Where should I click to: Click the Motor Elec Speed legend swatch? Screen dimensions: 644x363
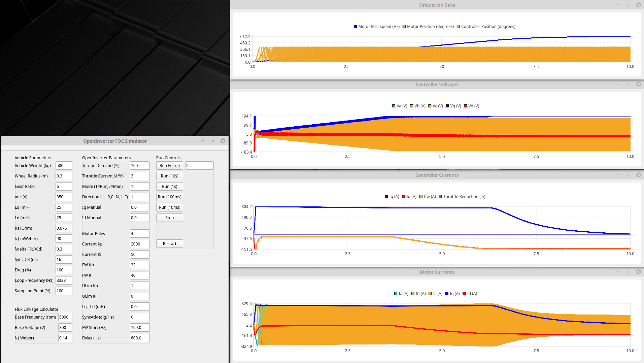(x=355, y=27)
